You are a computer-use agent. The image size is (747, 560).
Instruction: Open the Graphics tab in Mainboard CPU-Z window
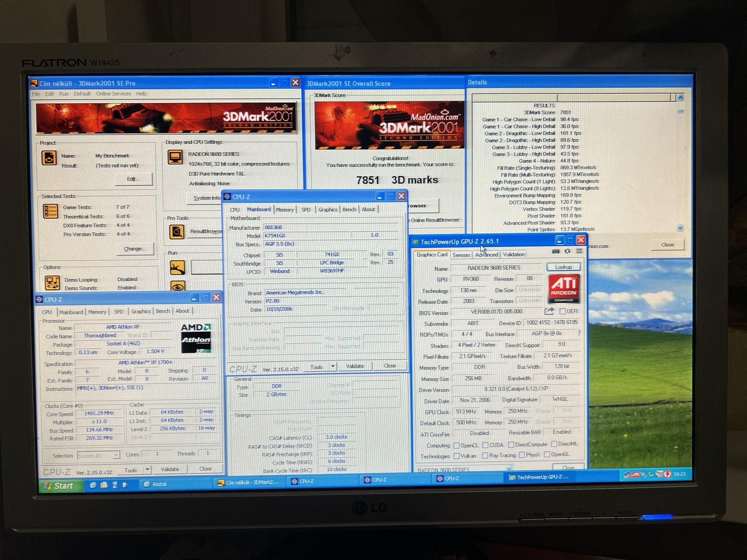coord(327,209)
